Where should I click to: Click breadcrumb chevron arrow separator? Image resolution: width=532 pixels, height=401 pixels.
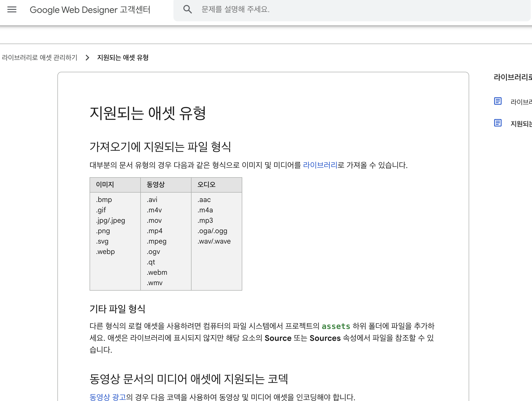click(x=87, y=58)
